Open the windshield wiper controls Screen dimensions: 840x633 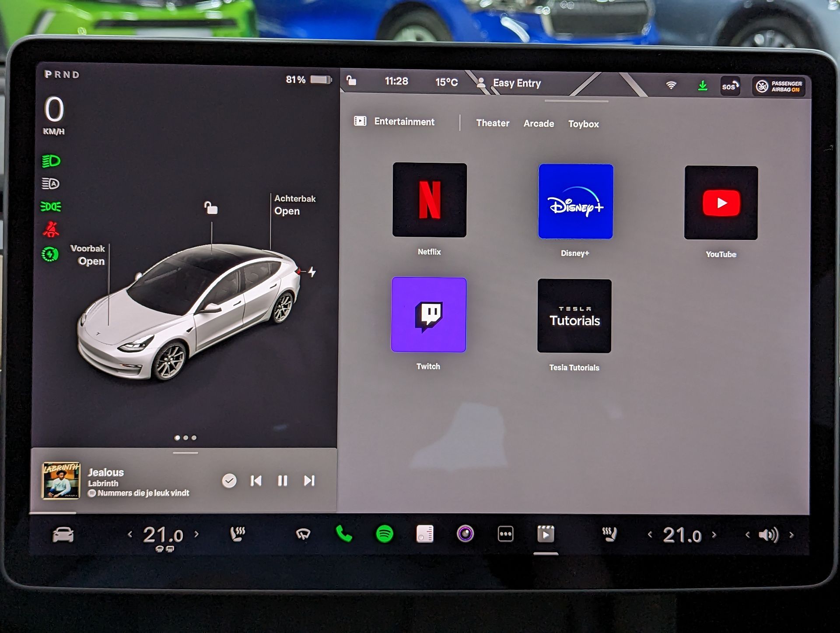[303, 534]
